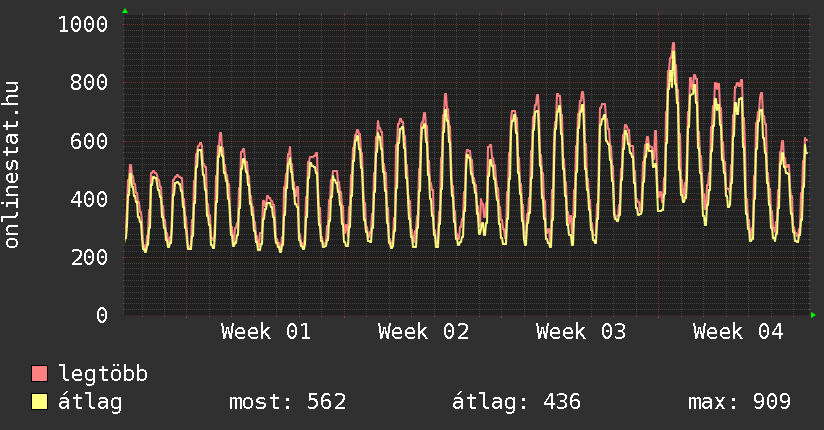The width and height of the screenshot is (824, 430).
Task: Click the red legtöbb legend swatch
Action: 39,374
